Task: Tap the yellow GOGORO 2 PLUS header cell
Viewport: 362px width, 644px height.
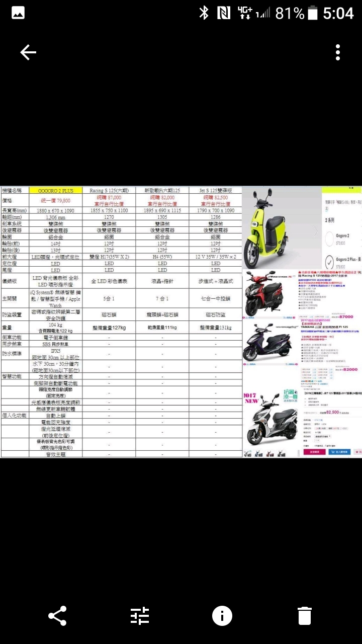Action: 56,191
